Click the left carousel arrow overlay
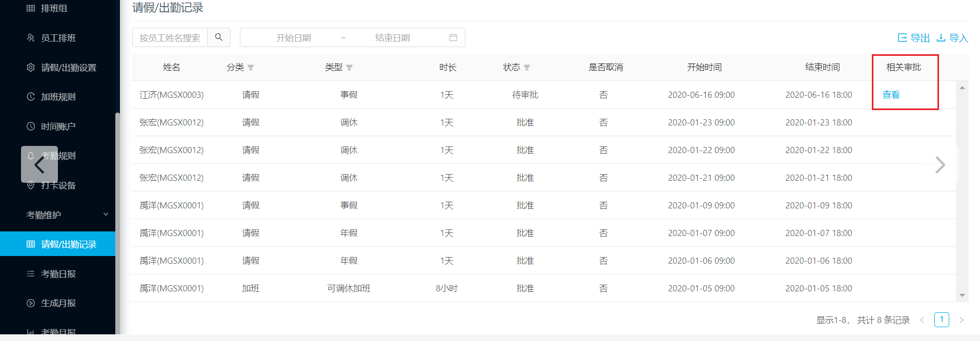This screenshot has width=980, height=341. pyautogui.click(x=39, y=164)
